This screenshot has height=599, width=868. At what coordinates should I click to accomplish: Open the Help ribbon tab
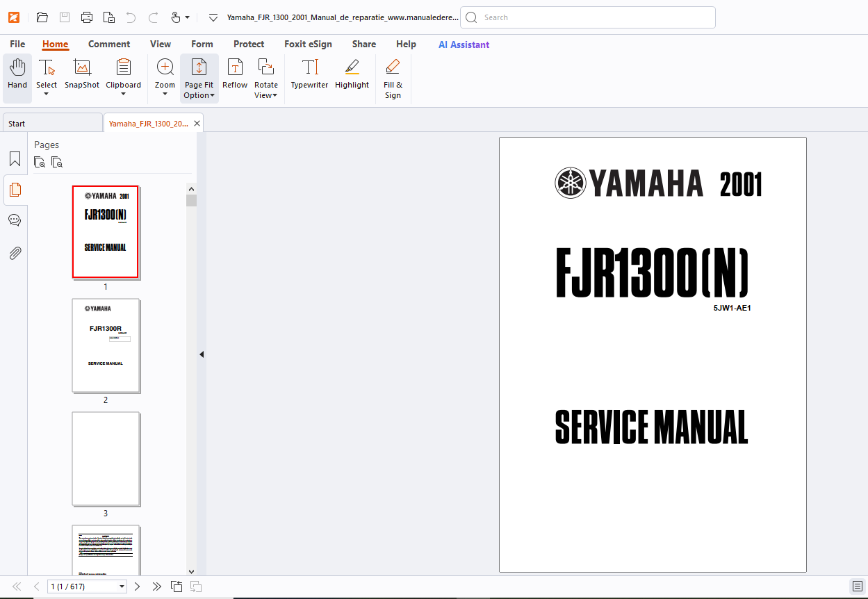406,44
